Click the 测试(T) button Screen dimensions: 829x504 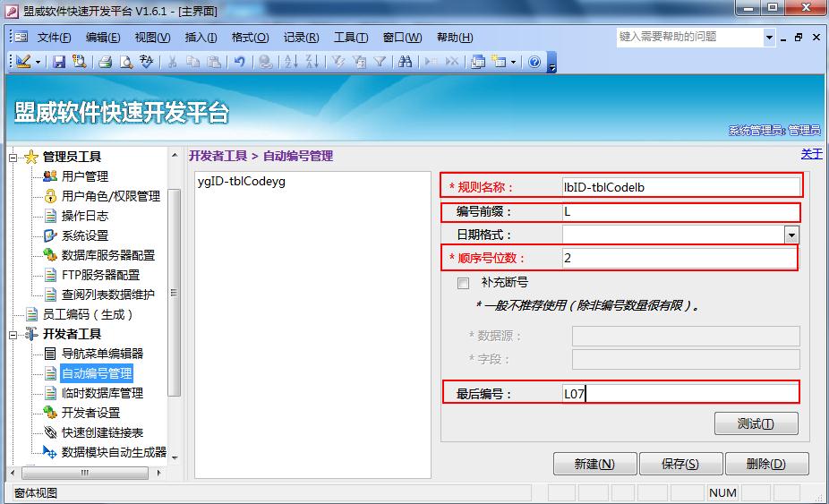point(756,423)
